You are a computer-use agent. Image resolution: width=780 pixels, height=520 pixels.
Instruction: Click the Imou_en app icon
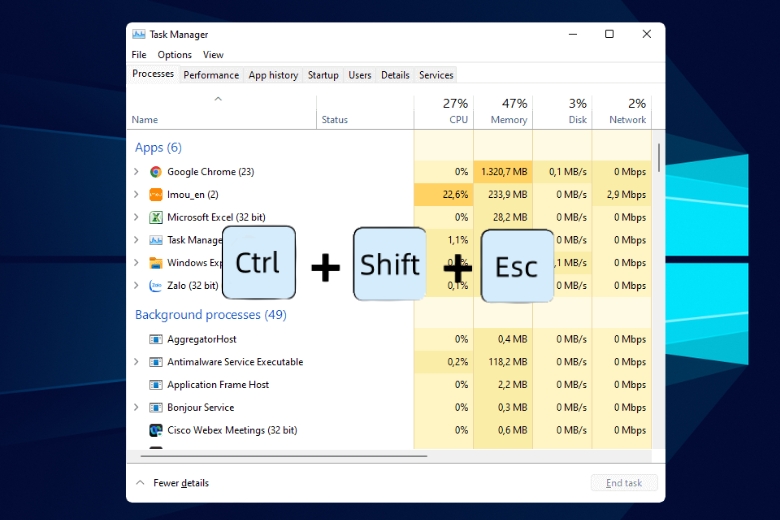click(x=156, y=195)
